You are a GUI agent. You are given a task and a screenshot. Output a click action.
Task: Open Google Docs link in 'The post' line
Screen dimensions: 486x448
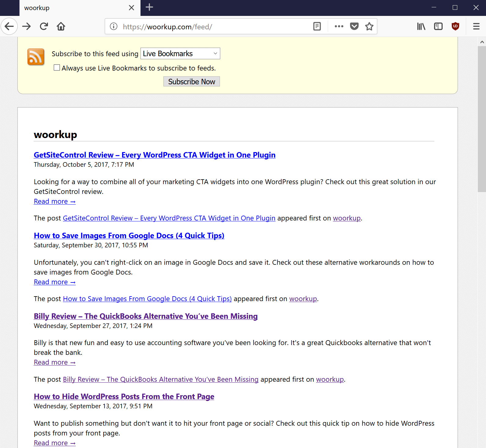pos(147,299)
